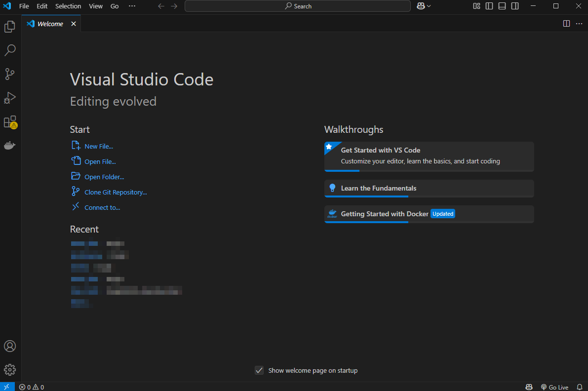This screenshot has height=391, width=588.
Task: Click the Docker whale icon in walkthroughs
Action: [x=332, y=214]
